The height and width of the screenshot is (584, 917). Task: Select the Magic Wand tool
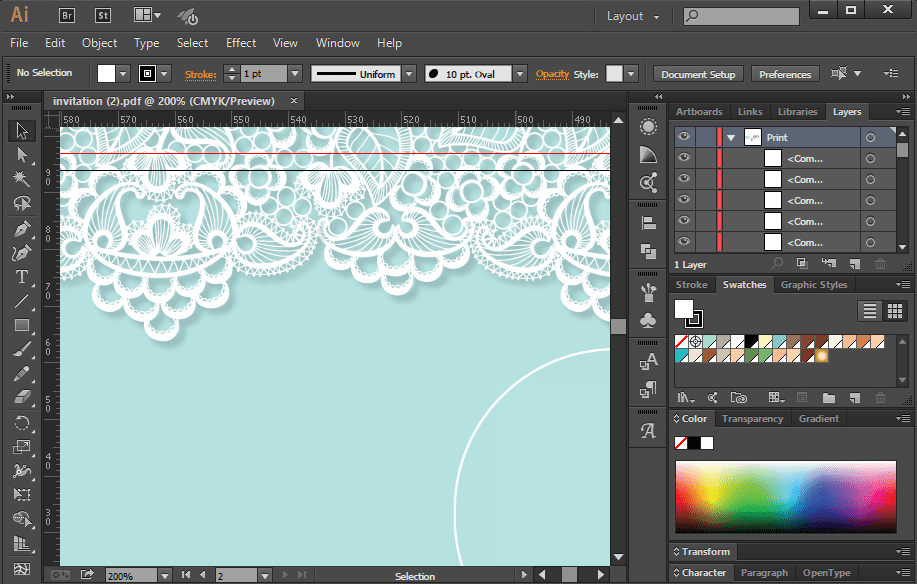click(22, 178)
